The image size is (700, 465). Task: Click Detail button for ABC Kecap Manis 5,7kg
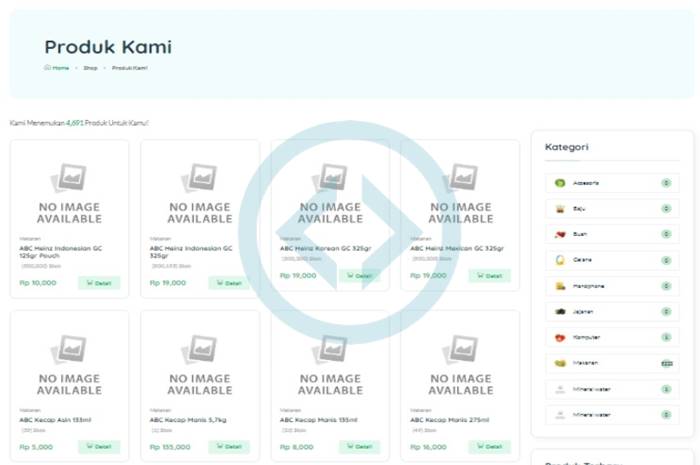click(x=229, y=448)
